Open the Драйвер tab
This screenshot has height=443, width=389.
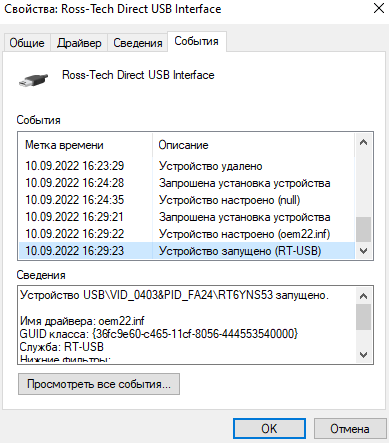(x=79, y=43)
